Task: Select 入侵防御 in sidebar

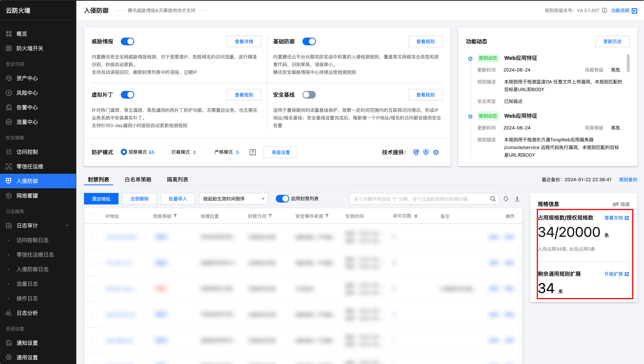Action: tap(38, 181)
